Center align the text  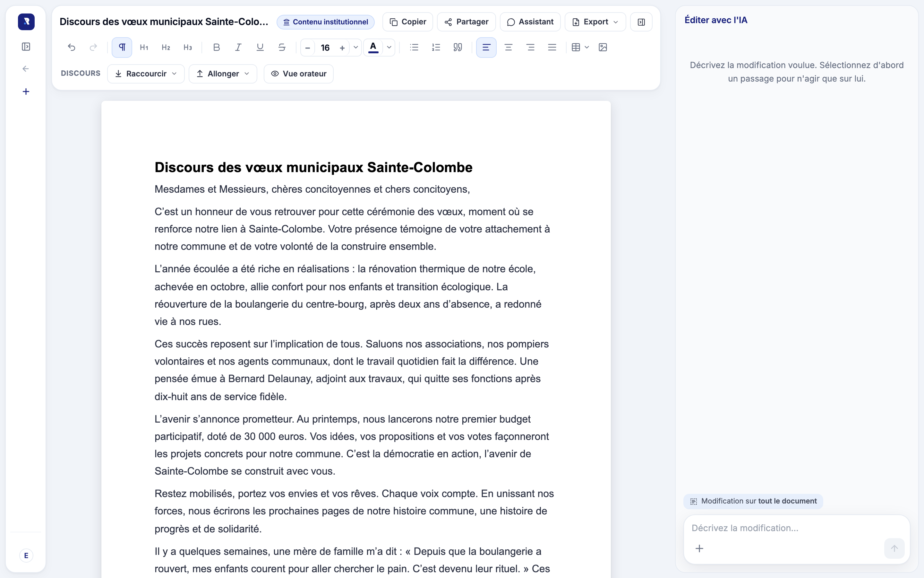point(509,48)
